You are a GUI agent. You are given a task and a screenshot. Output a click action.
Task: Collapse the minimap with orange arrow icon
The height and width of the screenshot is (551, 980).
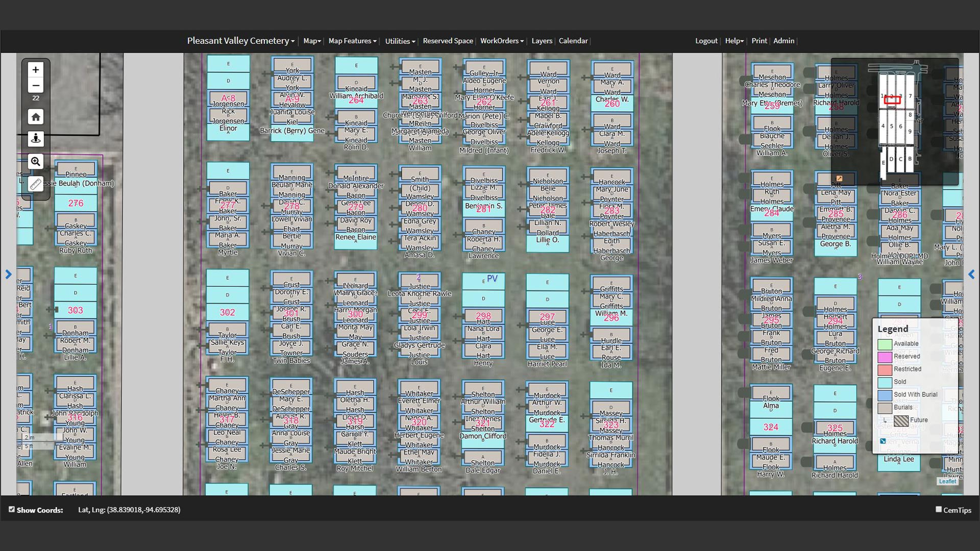point(839,179)
